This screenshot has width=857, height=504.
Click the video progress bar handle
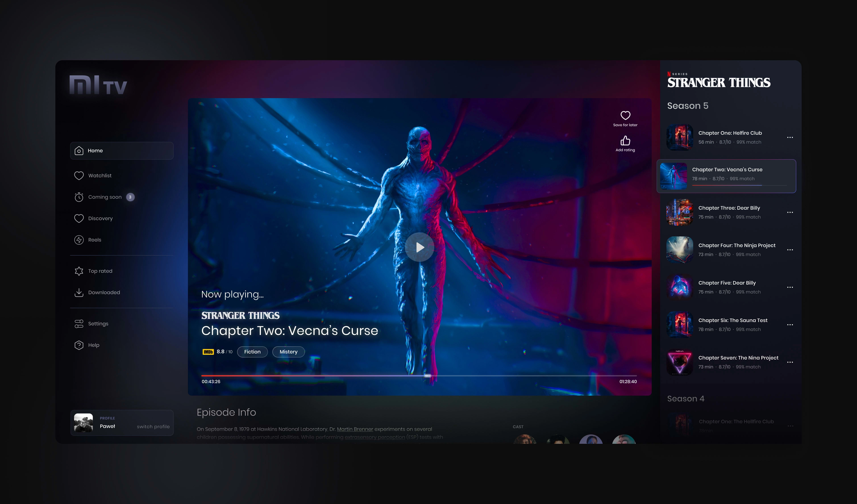[428, 376]
